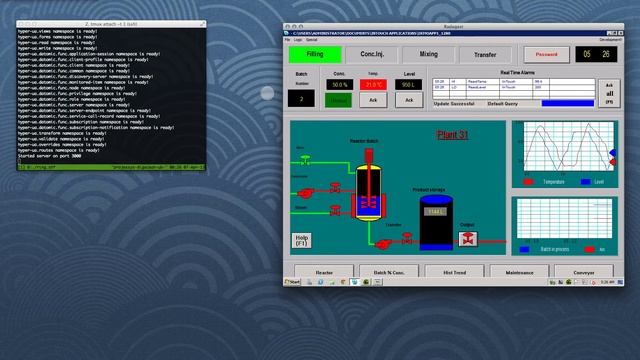Open the green water inlet valve

[305, 160]
